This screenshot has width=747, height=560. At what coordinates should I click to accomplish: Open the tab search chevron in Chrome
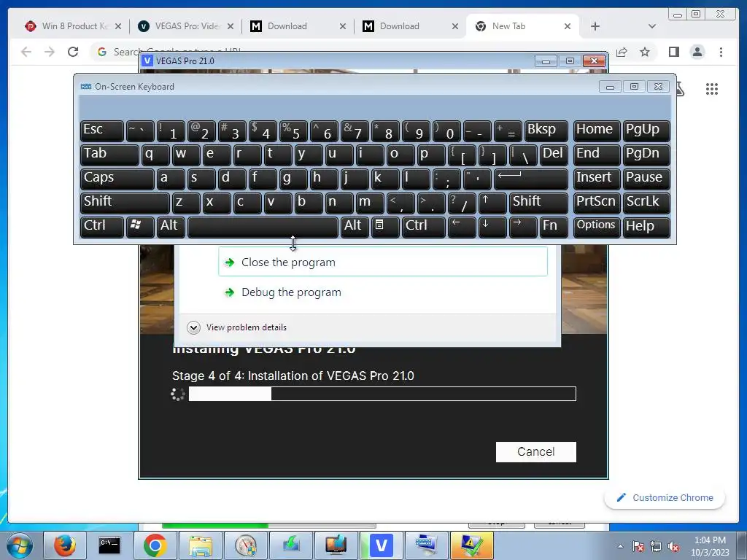click(x=651, y=26)
